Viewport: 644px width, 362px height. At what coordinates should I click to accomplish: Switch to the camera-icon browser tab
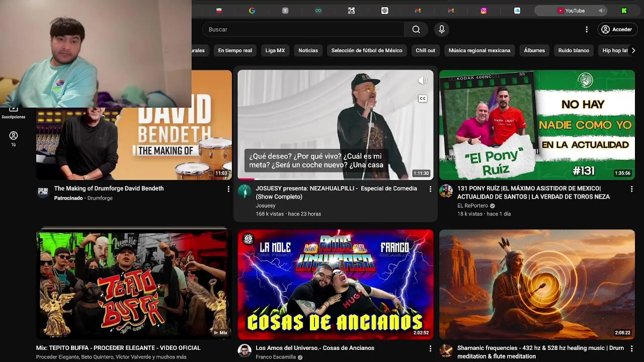[x=352, y=11]
